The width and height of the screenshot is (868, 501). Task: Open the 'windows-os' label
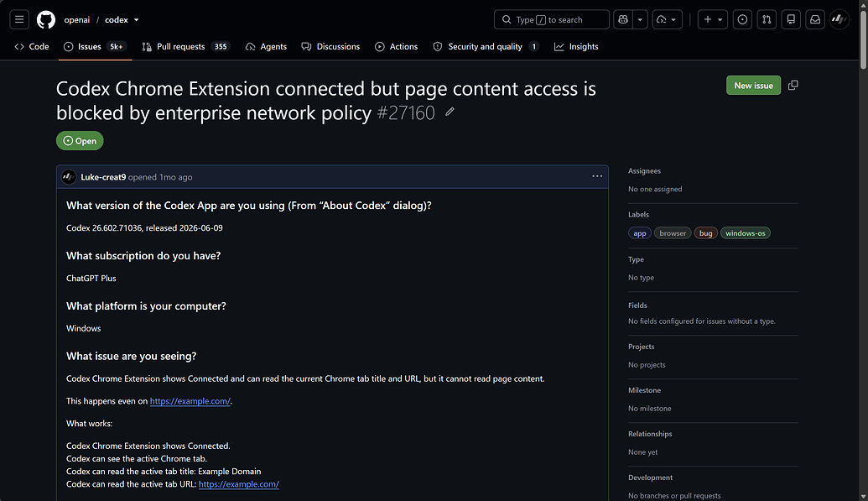pos(745,233)
